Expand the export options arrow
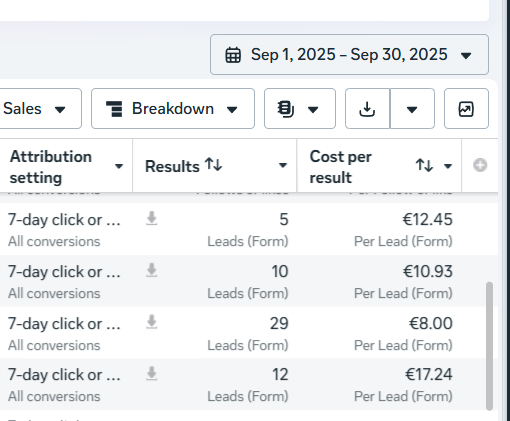 [x=412, y=109]
